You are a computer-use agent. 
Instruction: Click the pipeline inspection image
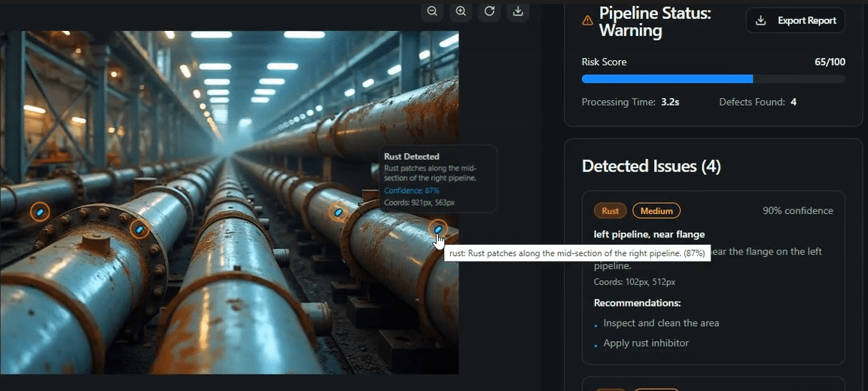[x=226, y=301]
